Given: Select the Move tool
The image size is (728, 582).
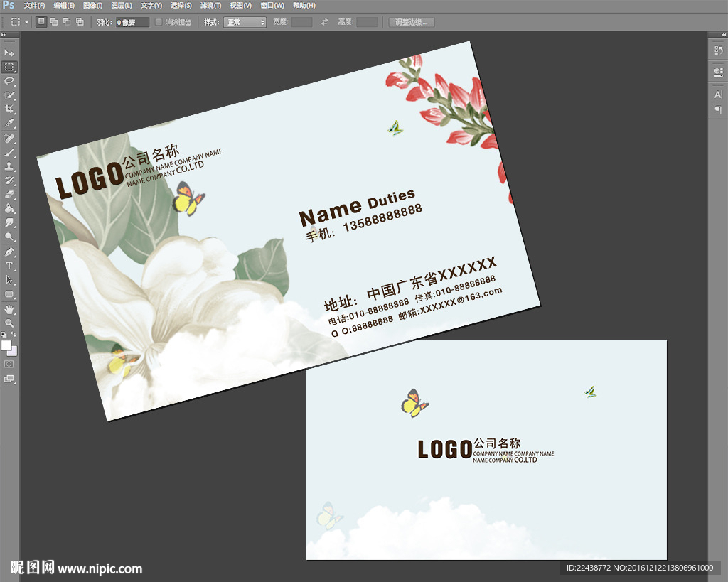Looking at the screenshot, I should [x=9, y=53].
